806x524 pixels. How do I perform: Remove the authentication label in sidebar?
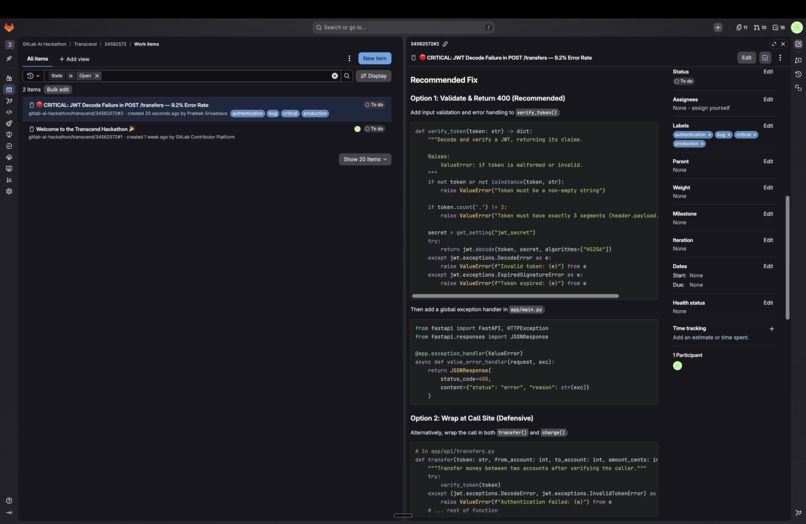pyautogui.click(x=709, y=135)
